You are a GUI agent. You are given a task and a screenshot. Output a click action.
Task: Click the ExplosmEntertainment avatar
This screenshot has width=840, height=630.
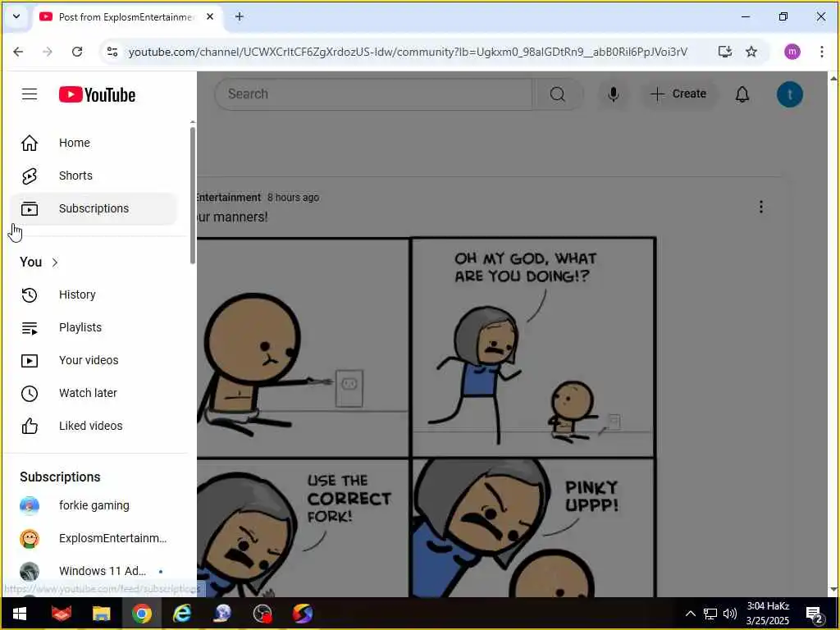[x=30, y=538]
